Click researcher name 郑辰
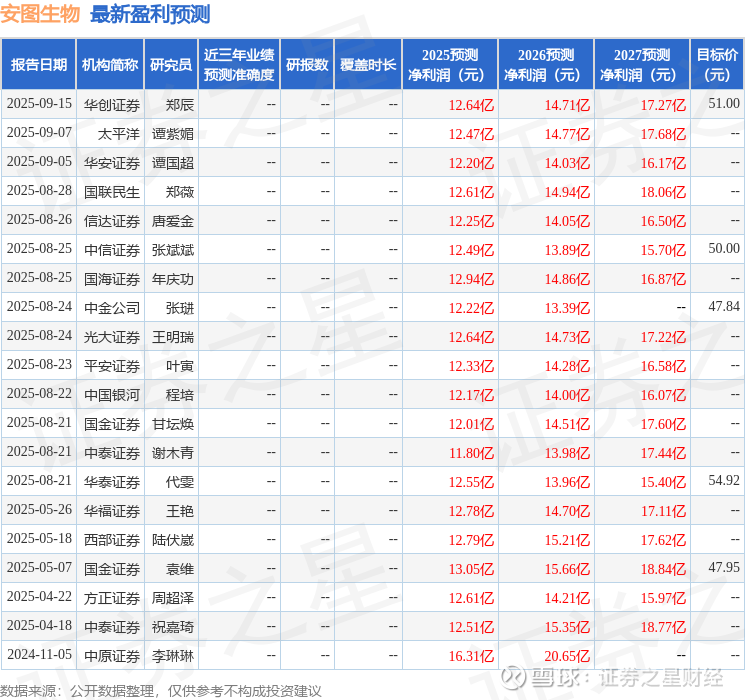Image resolution: width=745 pixels, height=700 pixels. (x=180, y=105)
